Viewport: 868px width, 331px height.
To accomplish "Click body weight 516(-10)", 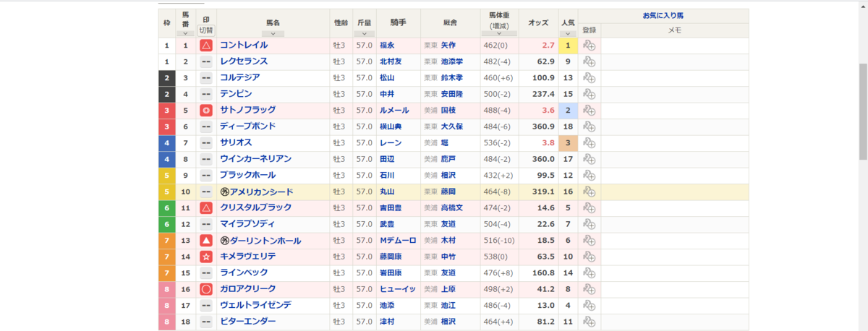I will [x=499, y=241].
